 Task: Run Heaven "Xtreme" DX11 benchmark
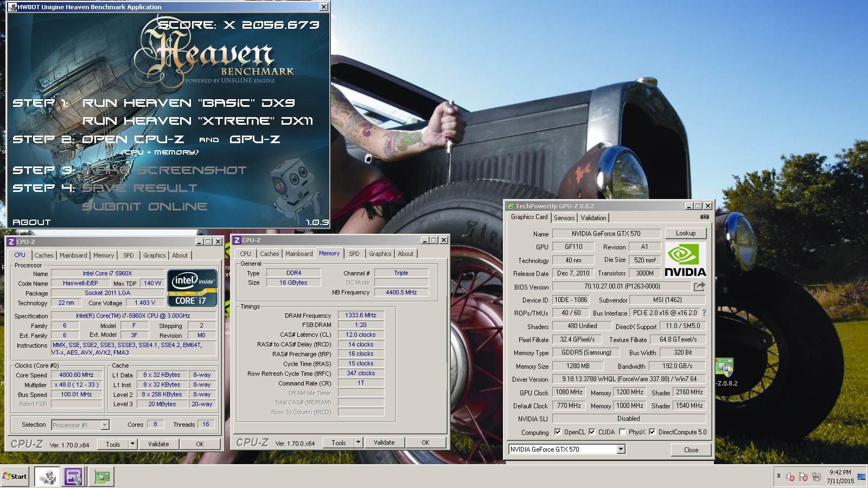197,121
